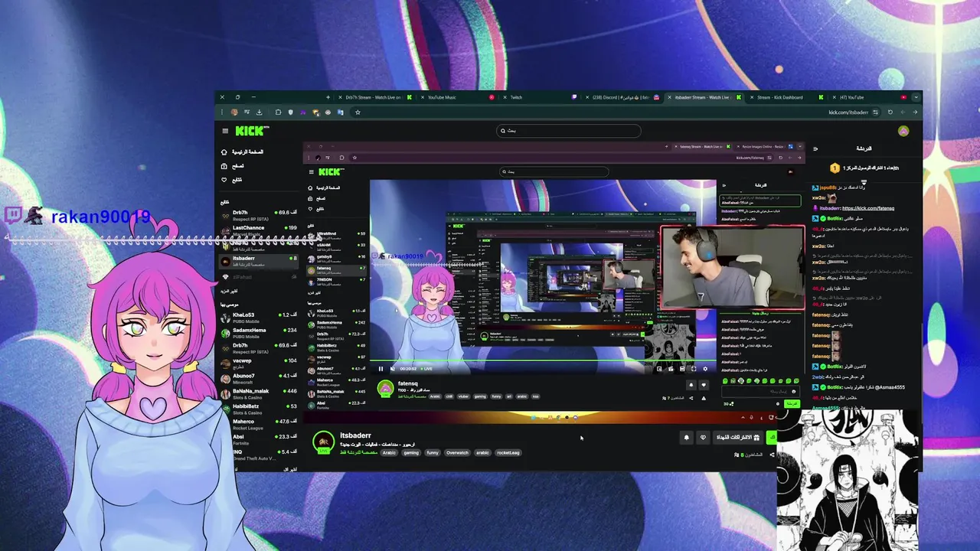This screenshot has width=980, height=551.
Task: Reload the kick.com/itsbaderr page
Action: (890, 112)
